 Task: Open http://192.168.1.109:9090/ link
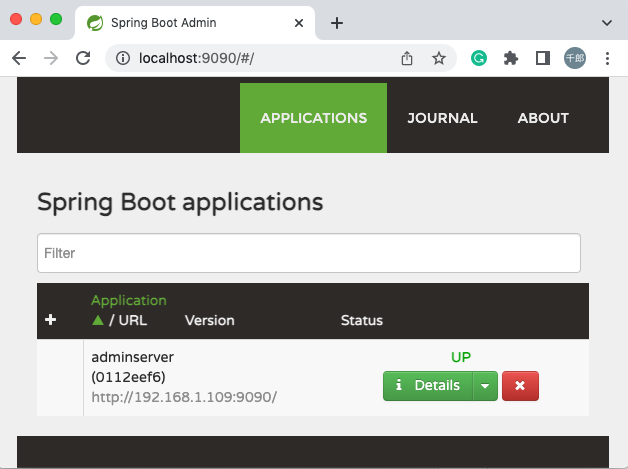click(184, 397)
